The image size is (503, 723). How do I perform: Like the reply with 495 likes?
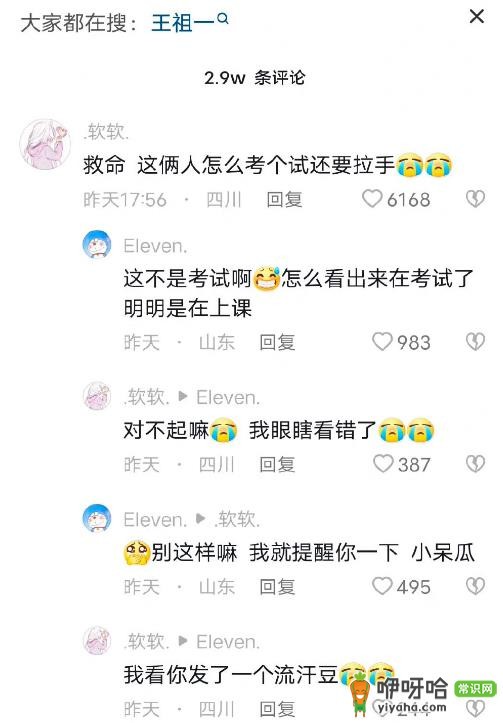(x=382, y=586)
